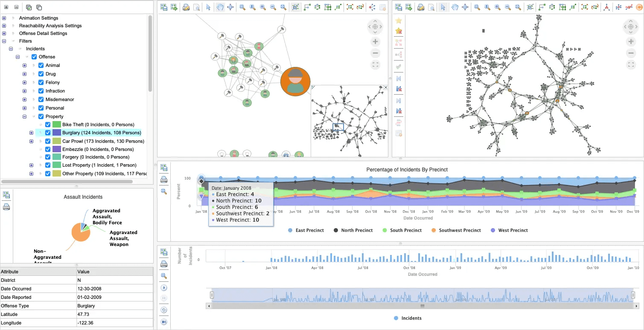
Task: Expand the Misdemeanor tree node
Action: (x=24, y=99)
